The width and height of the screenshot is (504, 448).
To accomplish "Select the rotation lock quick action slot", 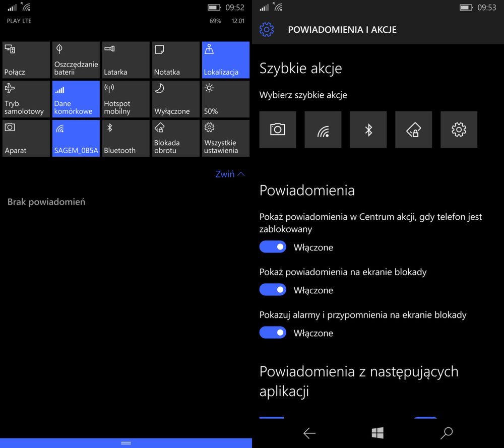I will 414,130.
